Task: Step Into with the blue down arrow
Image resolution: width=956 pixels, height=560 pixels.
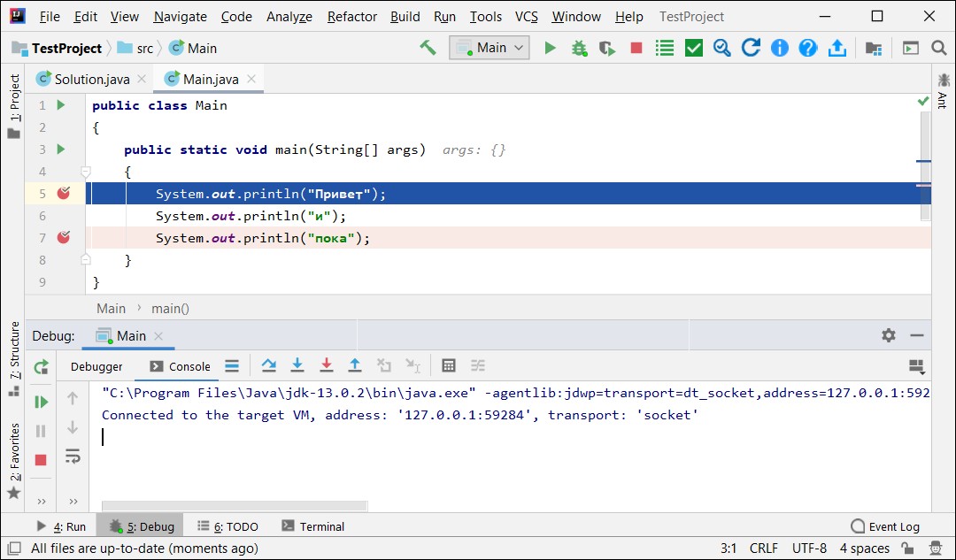Action: [x=297, y=365]
